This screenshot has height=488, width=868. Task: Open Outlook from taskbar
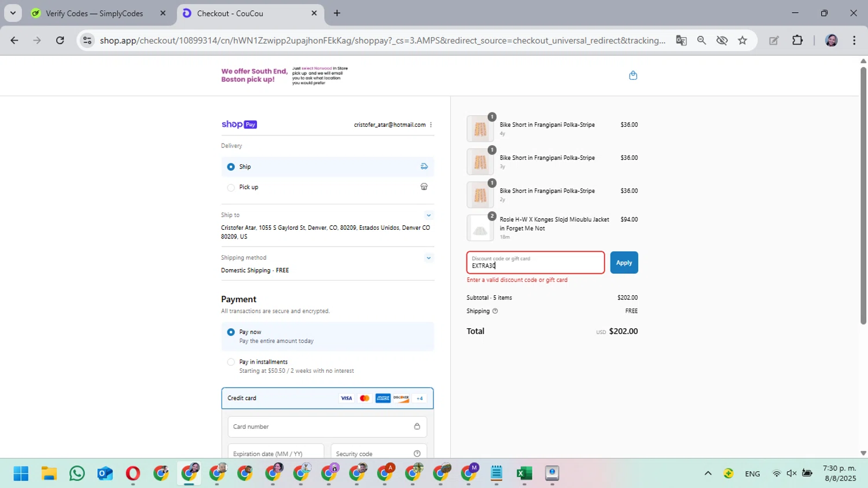click(x=105, y=474)
